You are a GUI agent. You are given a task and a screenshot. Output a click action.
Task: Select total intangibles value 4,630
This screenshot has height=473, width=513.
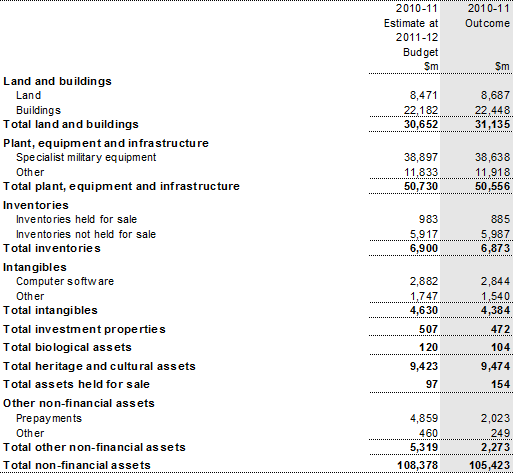[424, 310]
